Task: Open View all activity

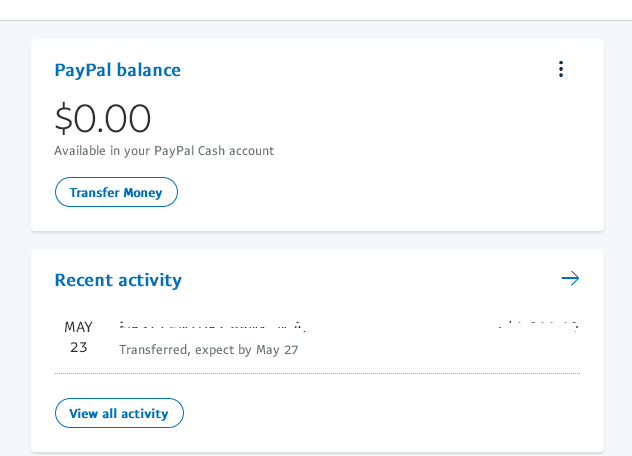Action: coord(119,413)
